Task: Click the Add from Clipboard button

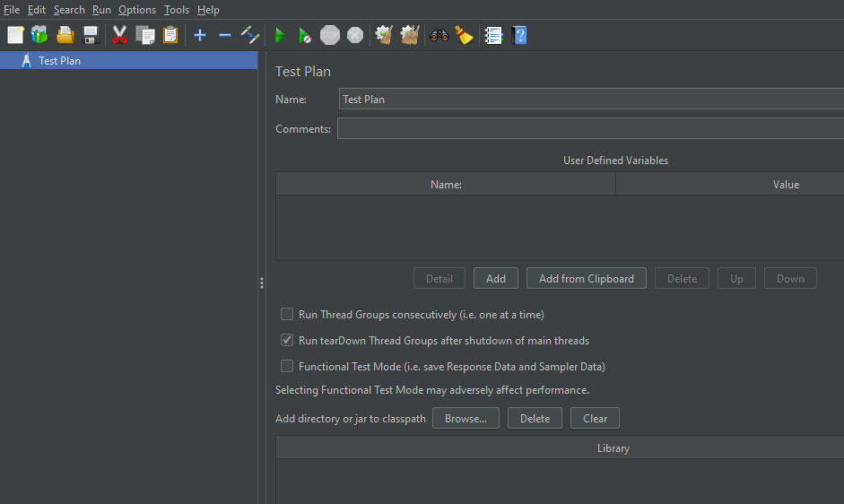Action: pyautogui.click(x=587, y=278)
